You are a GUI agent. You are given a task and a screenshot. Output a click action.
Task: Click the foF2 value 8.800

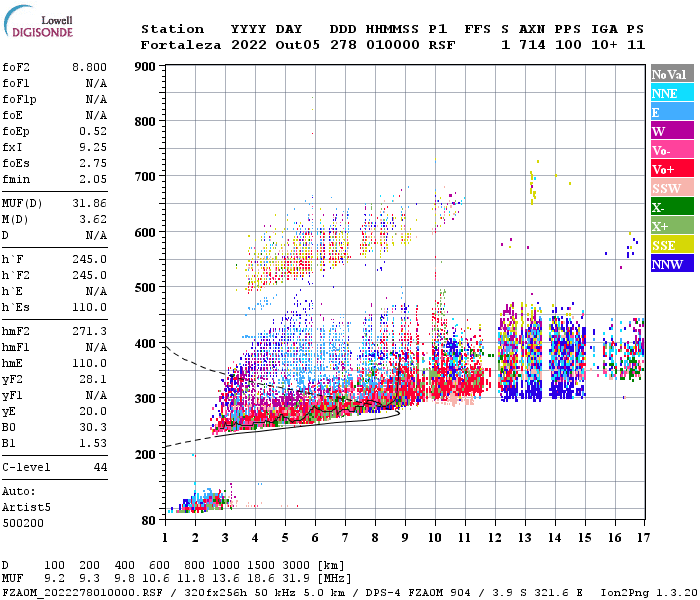(x=89, y=67)
